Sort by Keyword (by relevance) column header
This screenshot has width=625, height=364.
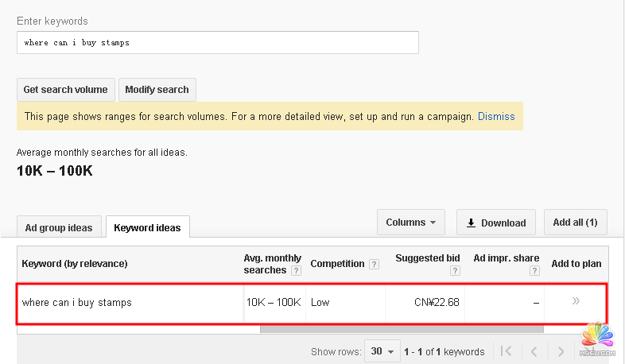(75, 264)
